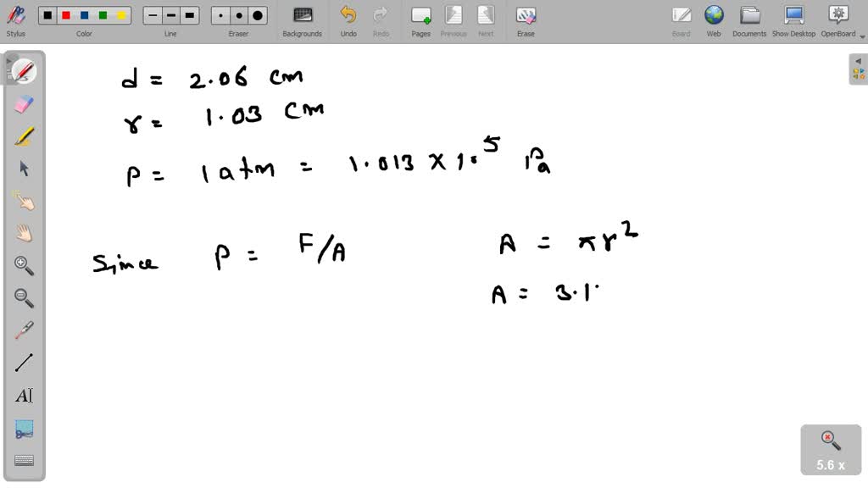Select the capture part of screen tool
Viewport: 868px width, 488px height.
[24, 430]
